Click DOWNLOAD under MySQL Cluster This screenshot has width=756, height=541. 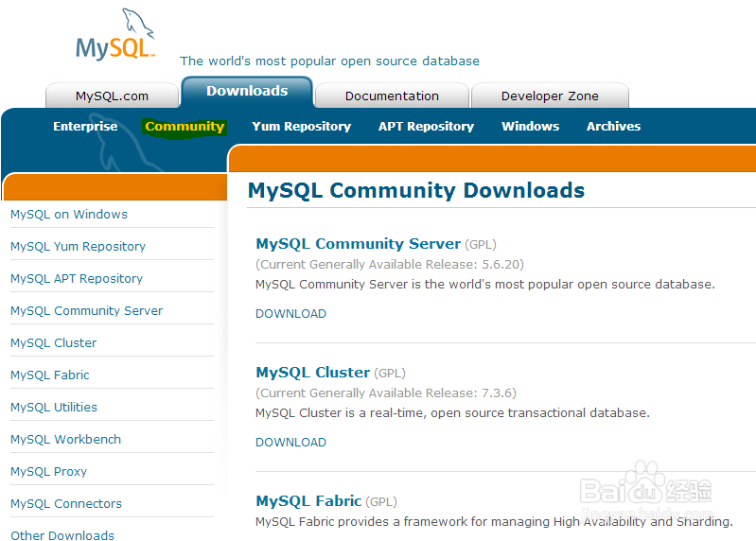(x=290, y=443)
